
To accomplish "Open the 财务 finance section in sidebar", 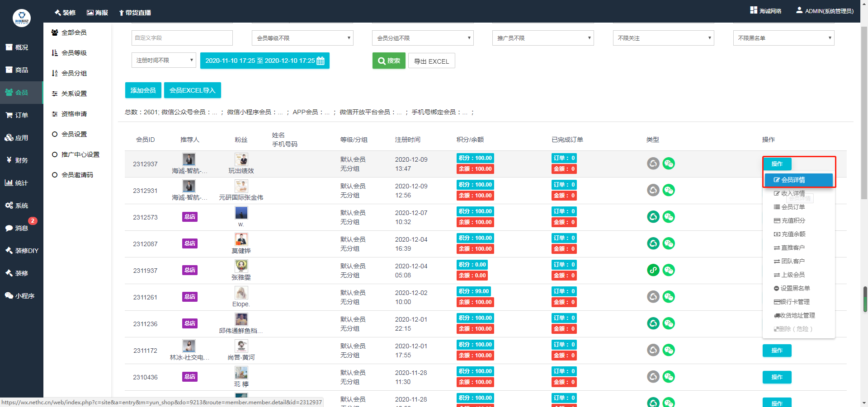I will tap(21, 160).
